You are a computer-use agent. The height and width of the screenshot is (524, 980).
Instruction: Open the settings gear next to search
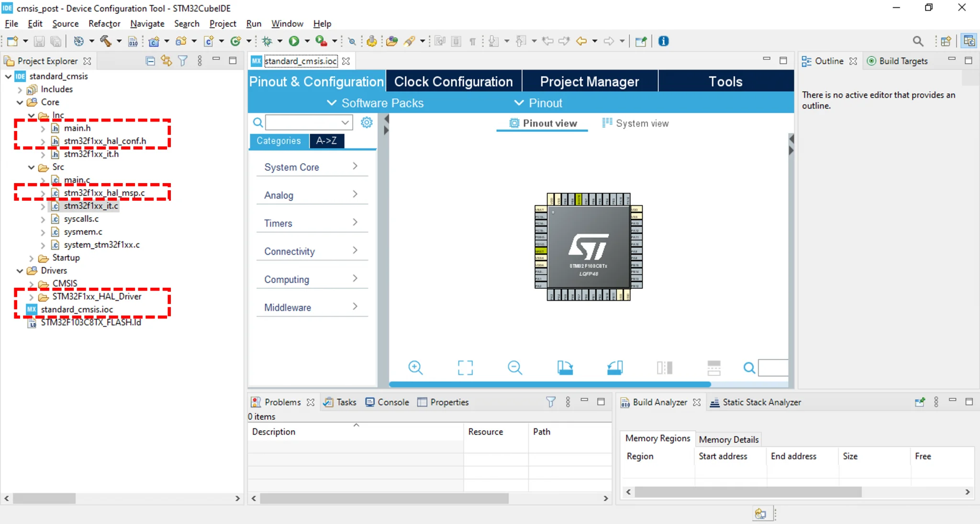pyautogui.click(x=367, y=122)
